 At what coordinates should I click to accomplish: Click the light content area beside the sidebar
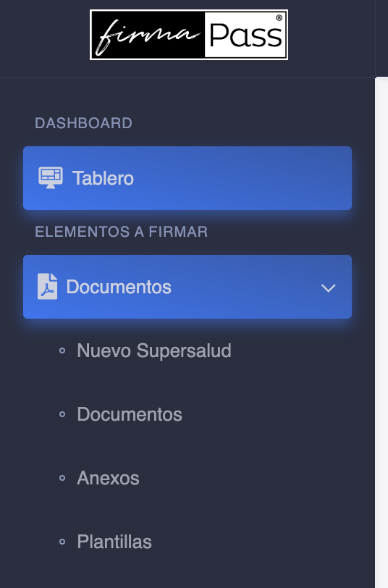click(x=381, y=332)
